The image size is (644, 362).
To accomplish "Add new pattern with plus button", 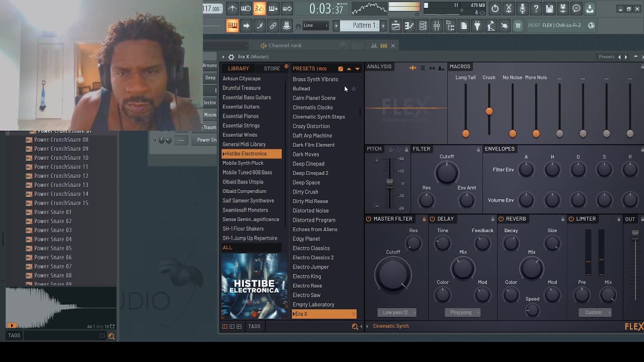I will pyautogui.click(x=383, y=26).
